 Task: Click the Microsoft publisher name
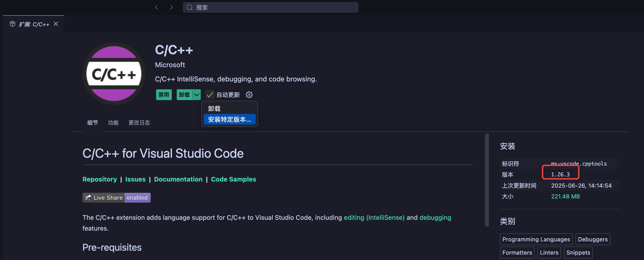pos(170,65)
